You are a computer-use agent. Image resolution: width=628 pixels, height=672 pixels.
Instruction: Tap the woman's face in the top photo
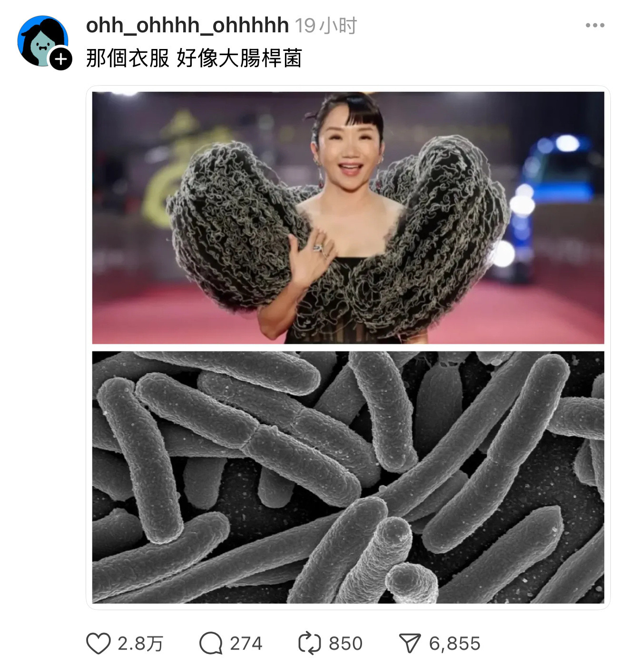348,148
